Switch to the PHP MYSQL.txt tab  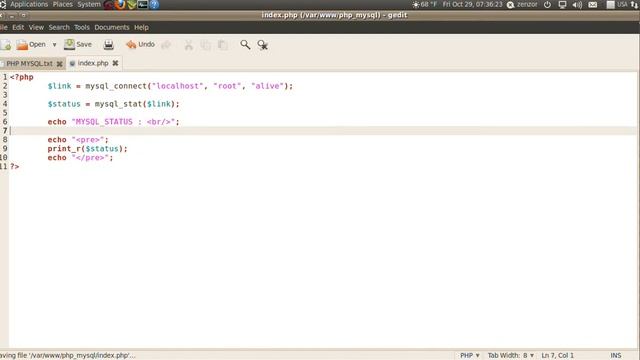(29, 64)
